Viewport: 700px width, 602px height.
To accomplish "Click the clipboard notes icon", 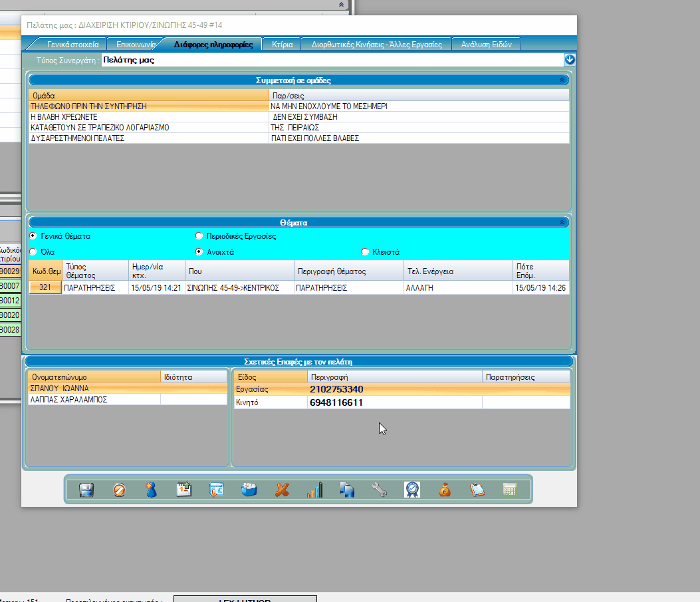I will coord(477,490).
